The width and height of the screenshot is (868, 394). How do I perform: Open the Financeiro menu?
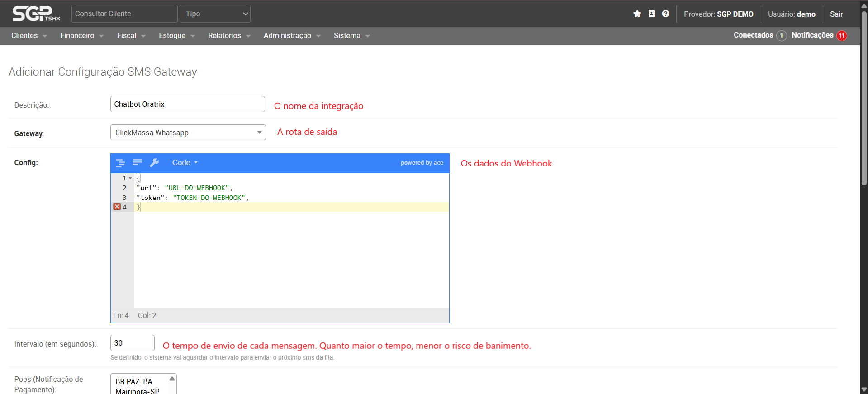click(x=81, y=36)
